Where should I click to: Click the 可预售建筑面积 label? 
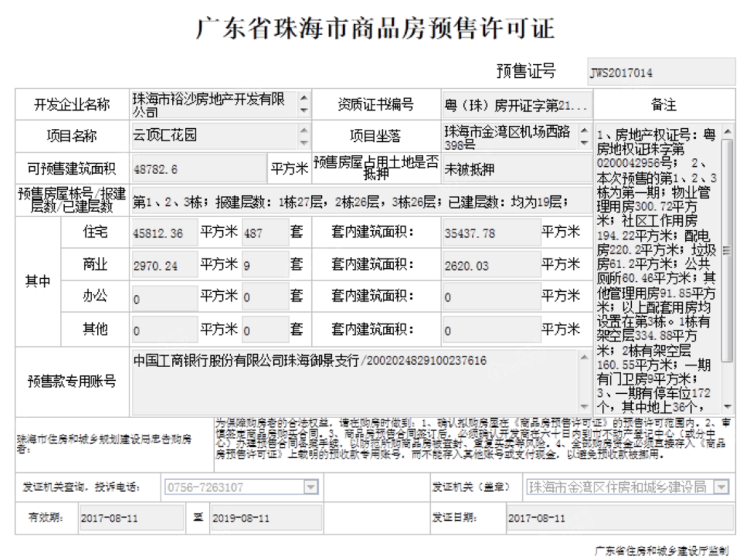click(72, 169)
